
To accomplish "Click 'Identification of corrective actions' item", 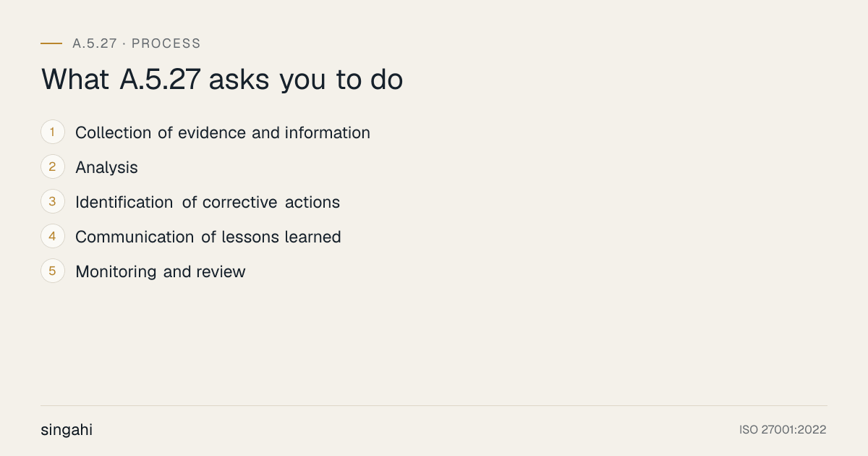I will point(208,202).
